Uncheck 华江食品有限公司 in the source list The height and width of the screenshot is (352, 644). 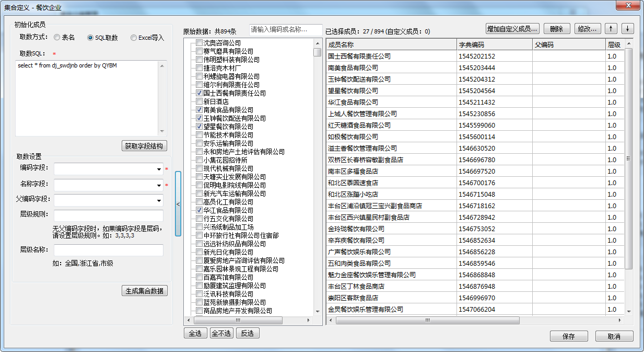199,210
